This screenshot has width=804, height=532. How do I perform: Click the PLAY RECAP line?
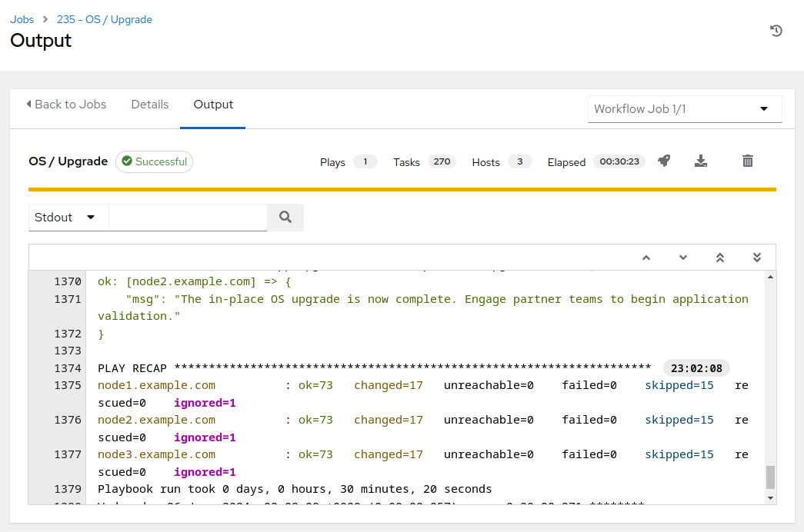pos(375,368)
